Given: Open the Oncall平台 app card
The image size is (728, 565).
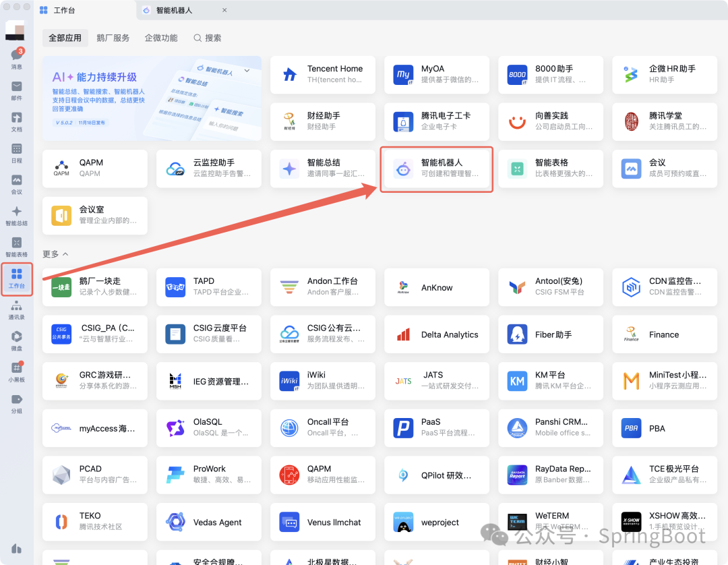Looking at the screenshot, I should pos(323,427).
